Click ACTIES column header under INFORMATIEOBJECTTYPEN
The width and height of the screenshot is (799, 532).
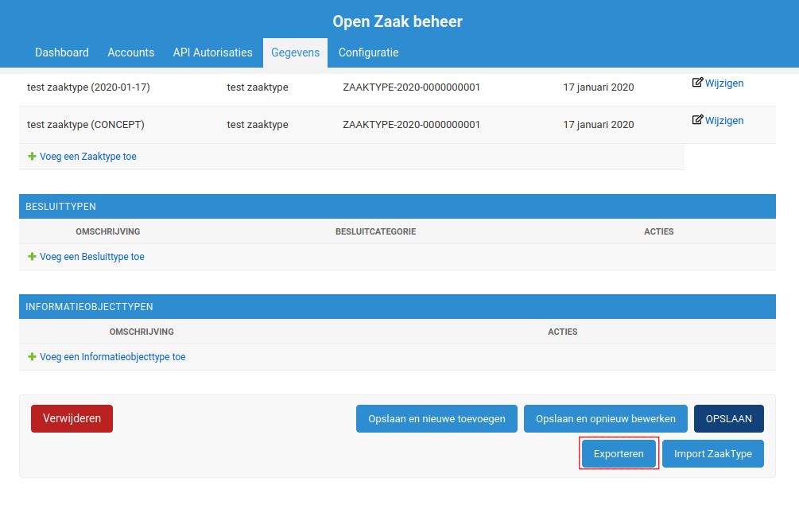563,332
